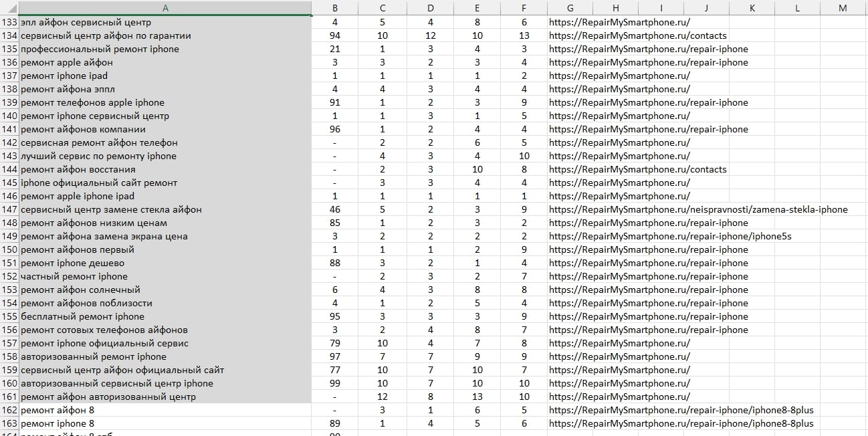Select column B header
Screen dimensions: 868x436
(335, 8)
